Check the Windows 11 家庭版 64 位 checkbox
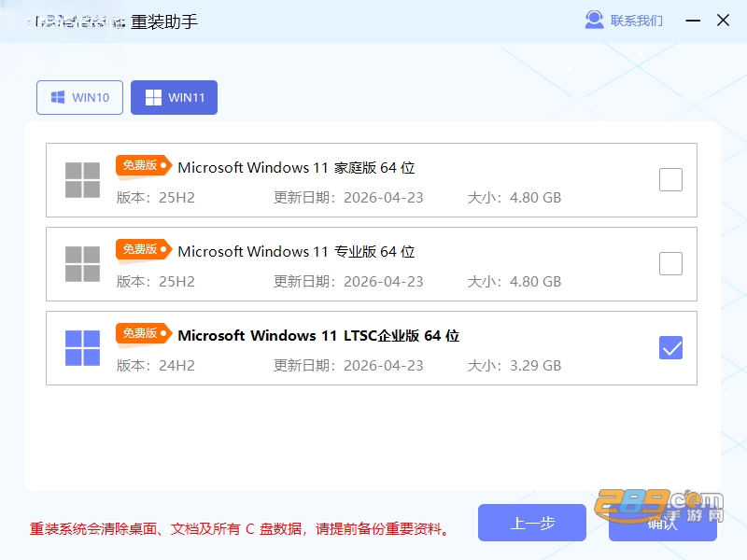Screen dimensions: 747x560 click(670, 179)
